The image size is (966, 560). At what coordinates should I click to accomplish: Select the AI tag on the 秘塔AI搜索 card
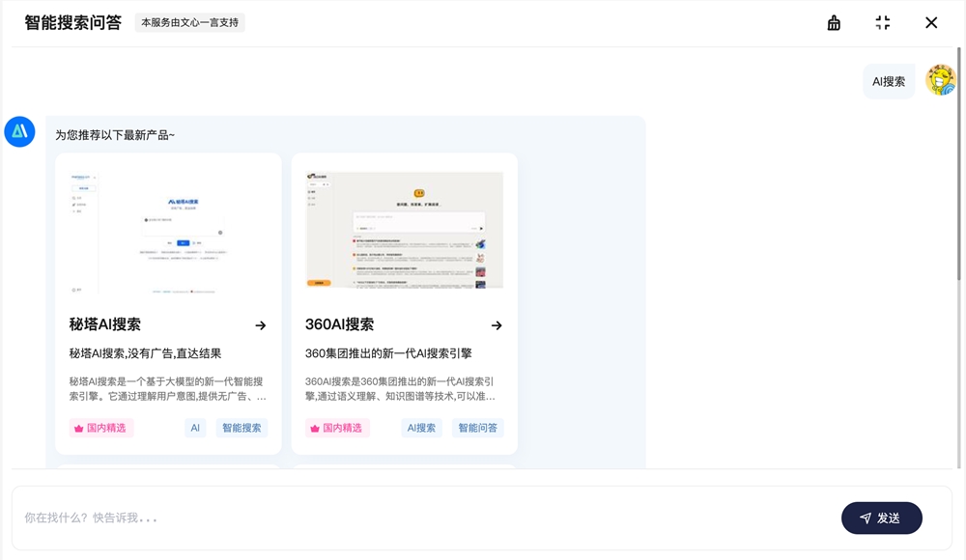point(194,428)
